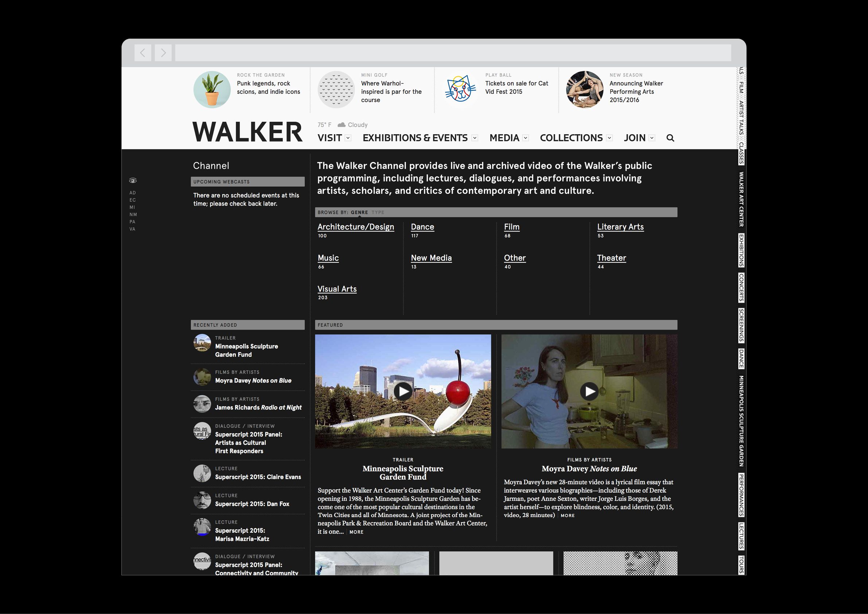The height and width of the screenshot is (614, 868).
Task: Click the cloudy weather icon
Action: tap(341, 125)
